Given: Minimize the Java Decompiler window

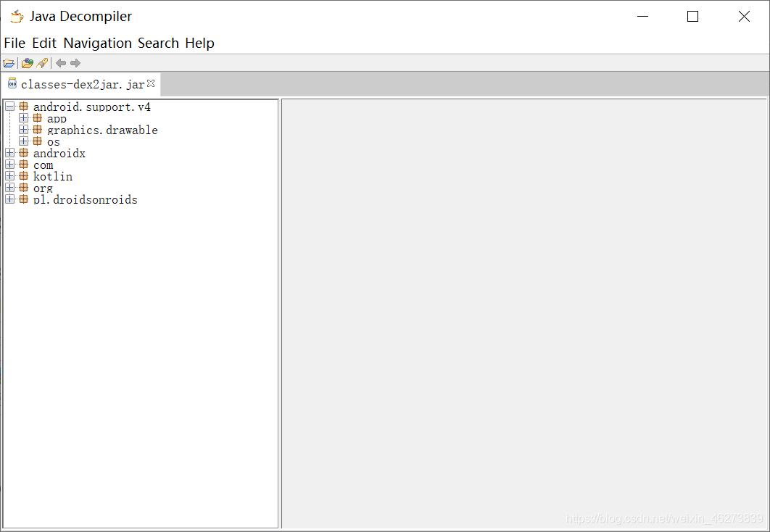Looking at the screenshot, I should (643, 16).
